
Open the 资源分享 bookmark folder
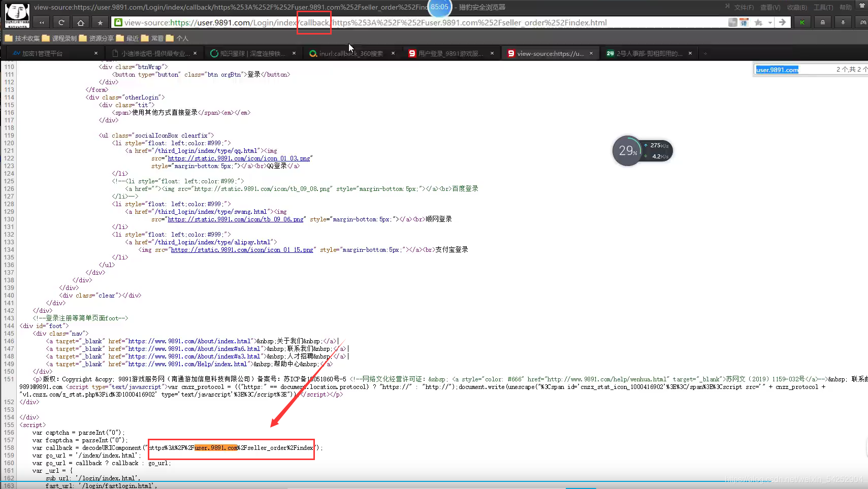(97, 38)
